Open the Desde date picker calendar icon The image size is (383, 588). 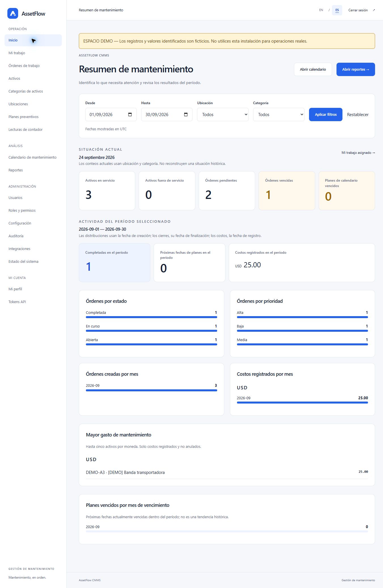pyautogui.click(x=130, y=115)
